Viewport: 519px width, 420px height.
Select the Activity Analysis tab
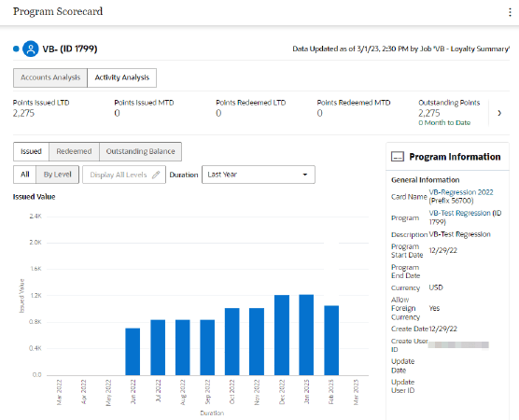coord(121,77)
